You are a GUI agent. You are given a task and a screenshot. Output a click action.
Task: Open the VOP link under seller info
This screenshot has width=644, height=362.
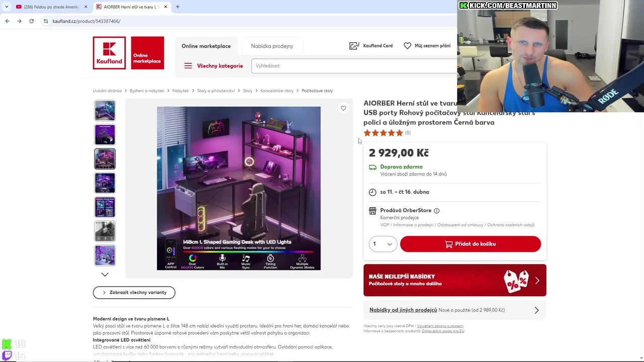click(x=384, y=225)
